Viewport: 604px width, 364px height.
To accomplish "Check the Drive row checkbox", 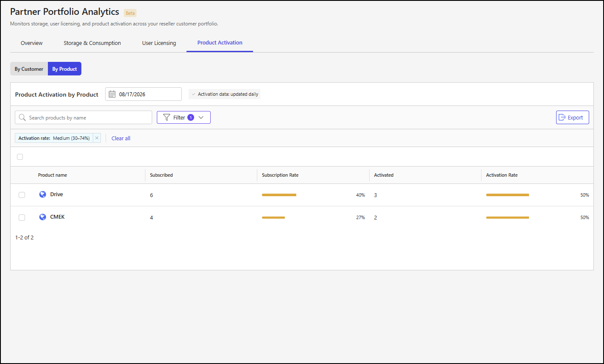I will coord(22,195).
